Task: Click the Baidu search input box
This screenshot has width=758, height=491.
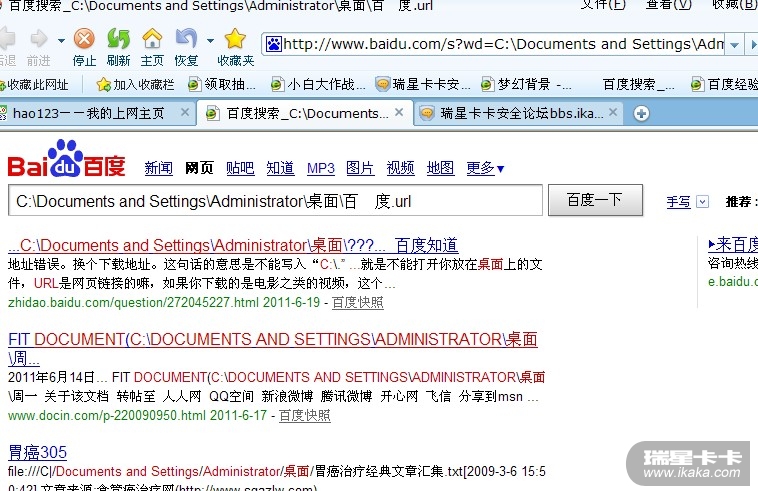Action: click(x=275, y=200)
